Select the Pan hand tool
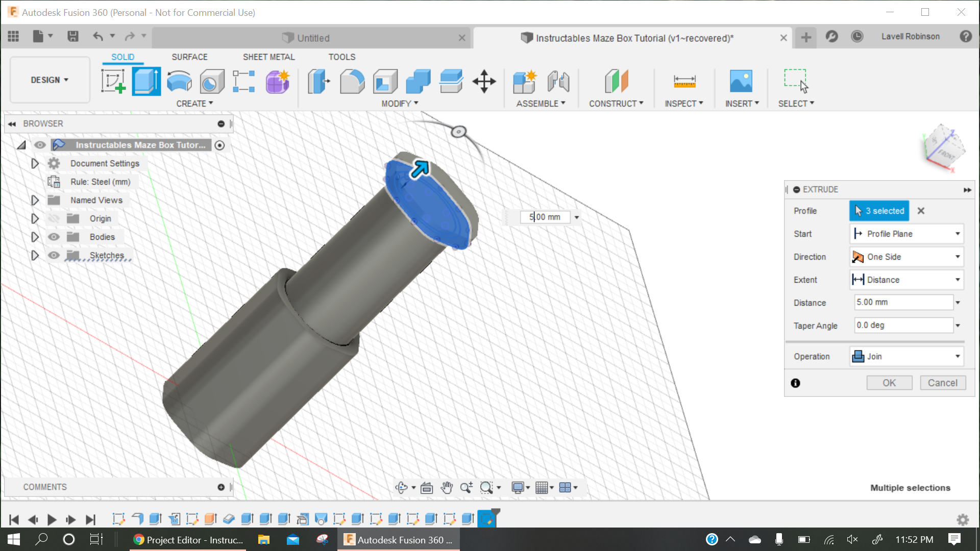This screenshot has height=551, width=980. click(447, 488)
